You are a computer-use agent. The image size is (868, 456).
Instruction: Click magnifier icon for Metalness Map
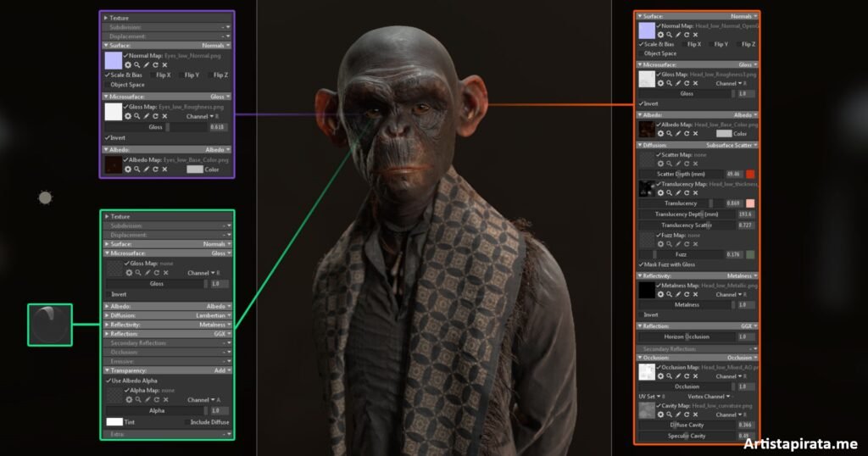[x=669, y=294]
